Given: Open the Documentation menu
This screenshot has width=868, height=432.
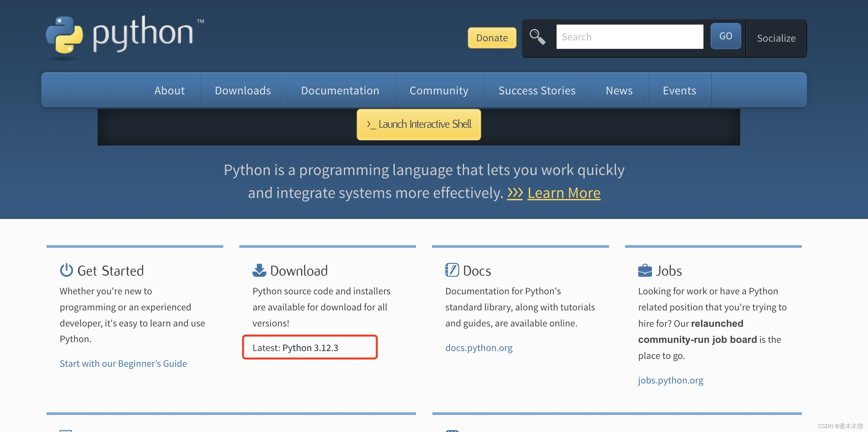Looking at the screenshot, I should tap(340, 90).
